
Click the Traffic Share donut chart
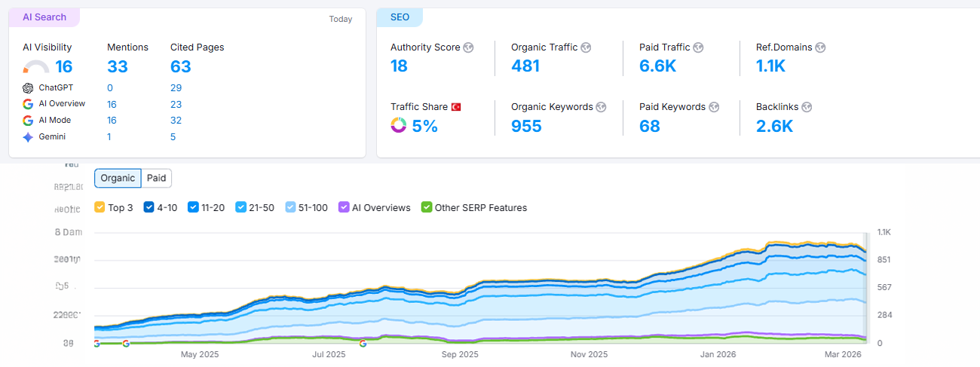(x=399, y=125)
